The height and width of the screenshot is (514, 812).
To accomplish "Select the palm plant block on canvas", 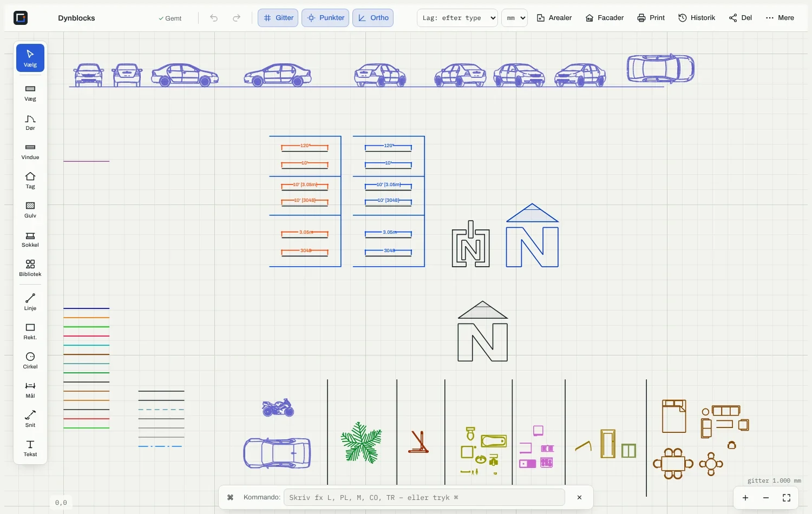I will (361, 443).
